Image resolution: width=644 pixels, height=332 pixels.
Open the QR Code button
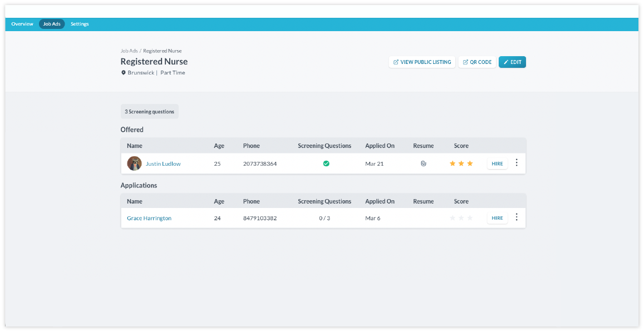[477, 62]
